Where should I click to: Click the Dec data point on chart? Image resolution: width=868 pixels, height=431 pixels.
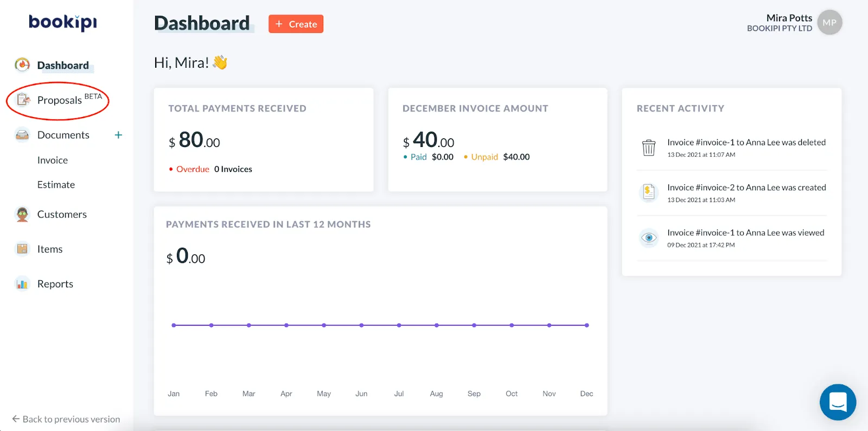tap(586, 325)
